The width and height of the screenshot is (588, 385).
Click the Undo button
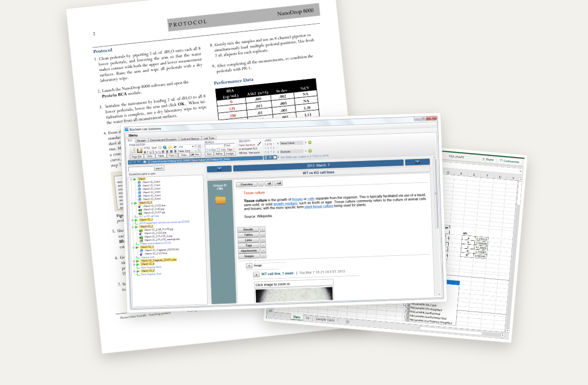pyautogui.click(x=150, y=156)
